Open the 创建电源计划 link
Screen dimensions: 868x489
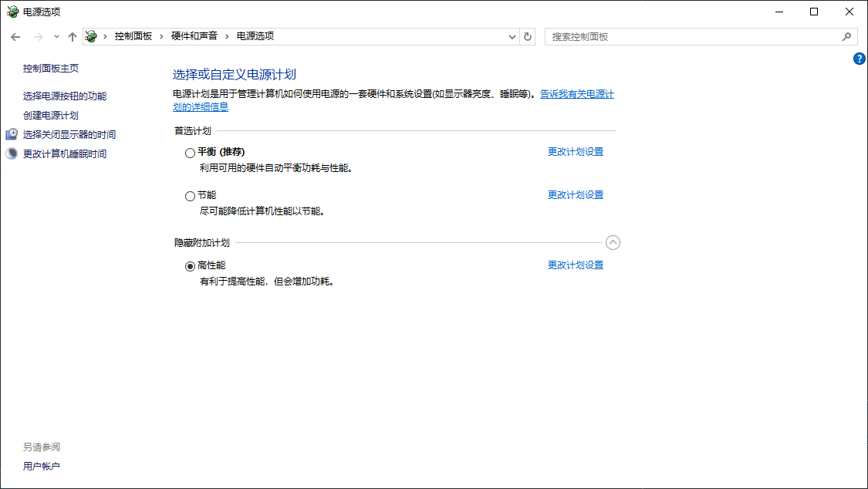click(51, 115)
